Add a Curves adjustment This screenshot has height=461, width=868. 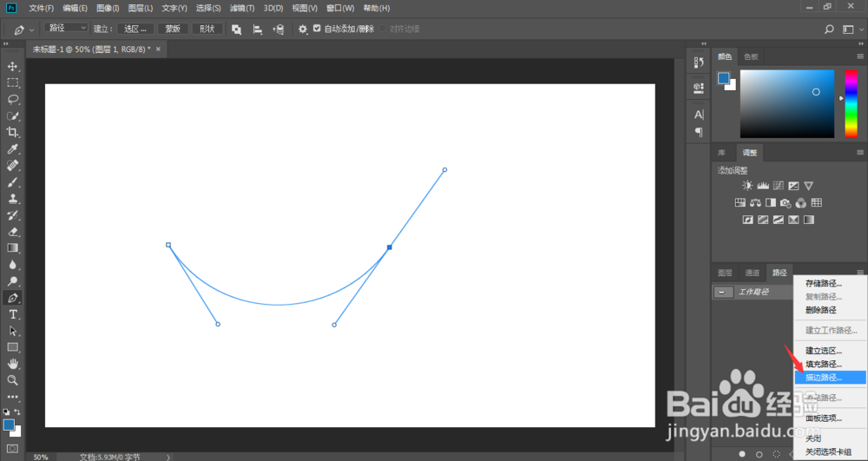pos(779,186)
